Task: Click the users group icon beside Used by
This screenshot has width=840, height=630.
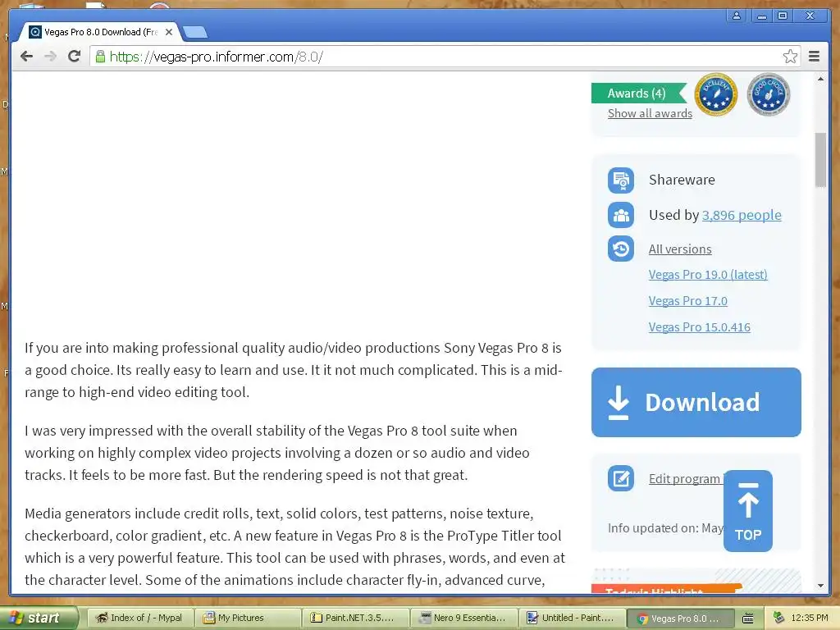Action: [621, 216]
